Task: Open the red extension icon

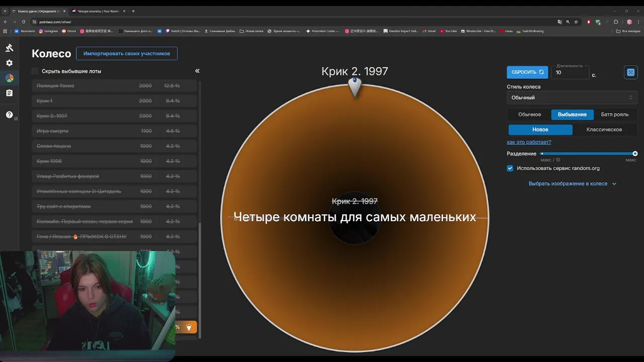Action: pyautogui.click(x=589, y=22)
